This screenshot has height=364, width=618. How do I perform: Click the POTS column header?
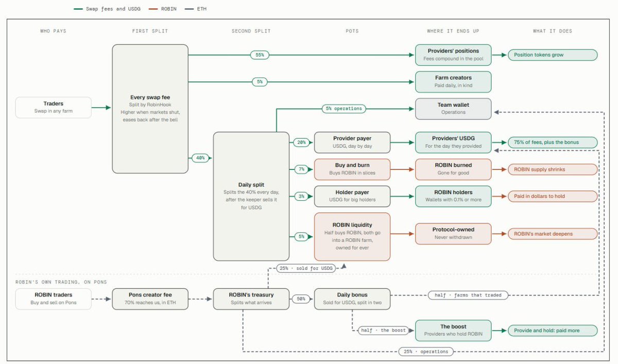(352, 31)
